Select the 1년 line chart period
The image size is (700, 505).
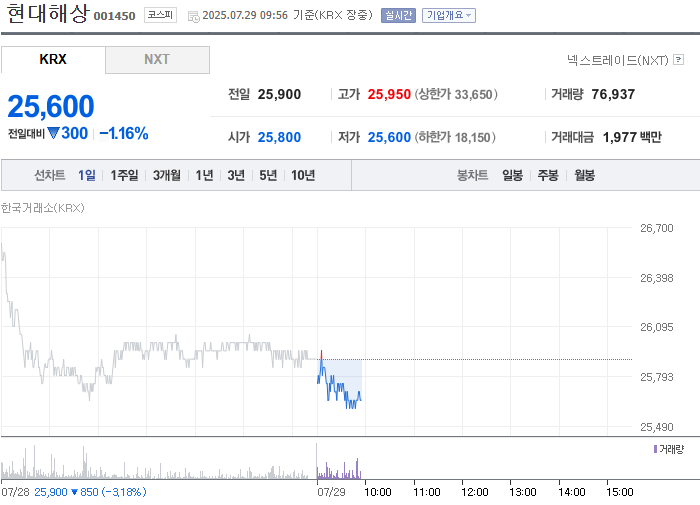[x=204, y=175]
